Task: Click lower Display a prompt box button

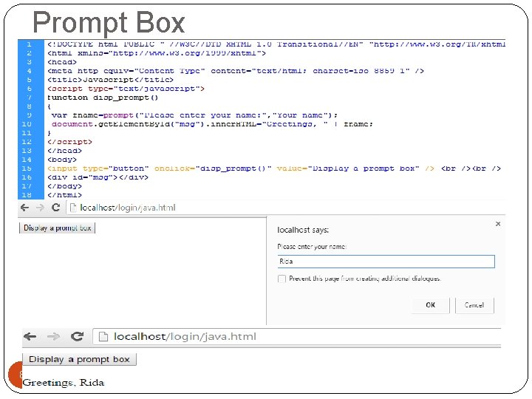Action: click(x=79, y=359)
